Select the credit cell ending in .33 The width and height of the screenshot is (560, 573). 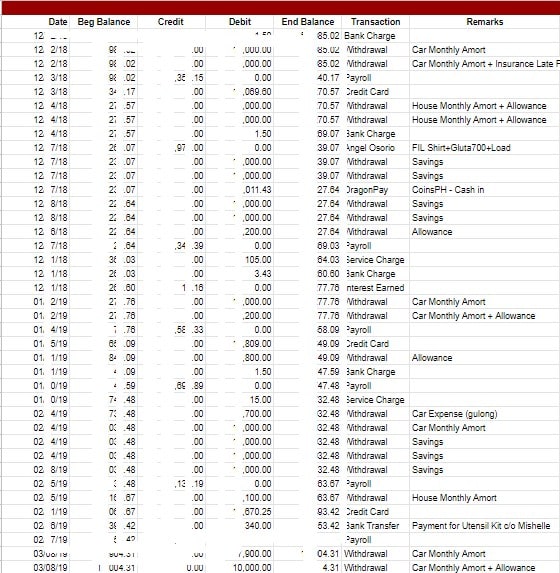171,330
